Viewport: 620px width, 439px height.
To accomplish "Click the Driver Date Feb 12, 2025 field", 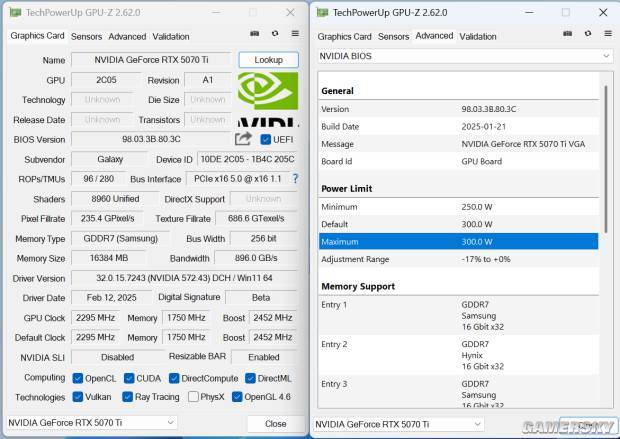I will (112, 297).
